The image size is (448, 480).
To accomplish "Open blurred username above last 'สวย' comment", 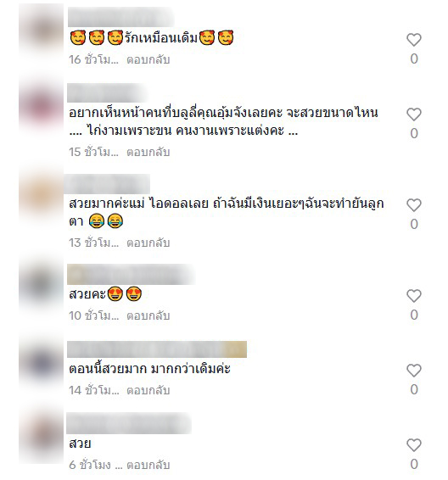I will click(x=129, y=423).
